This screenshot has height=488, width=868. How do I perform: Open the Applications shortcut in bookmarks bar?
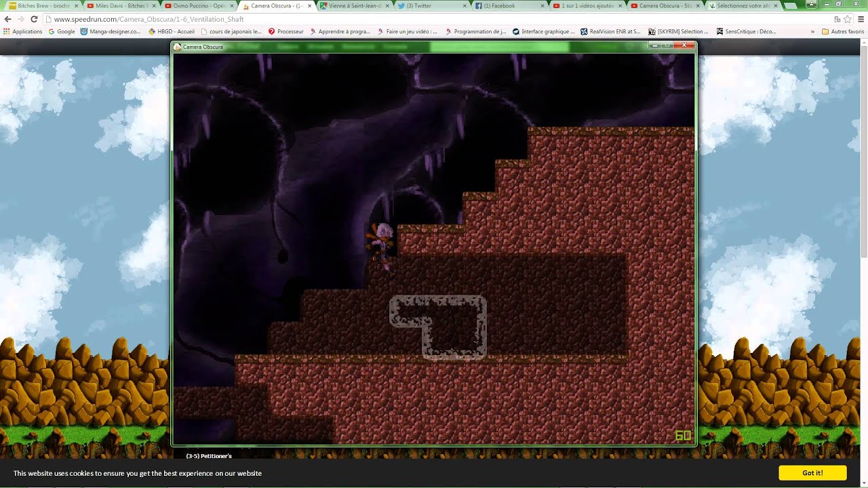pyautogui.click(x=22, y=31)
